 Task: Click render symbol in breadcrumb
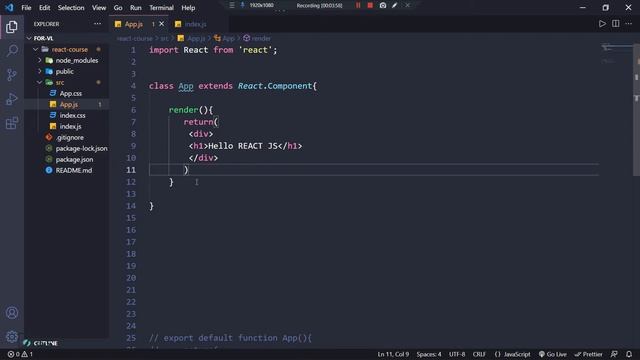[257, 38]
